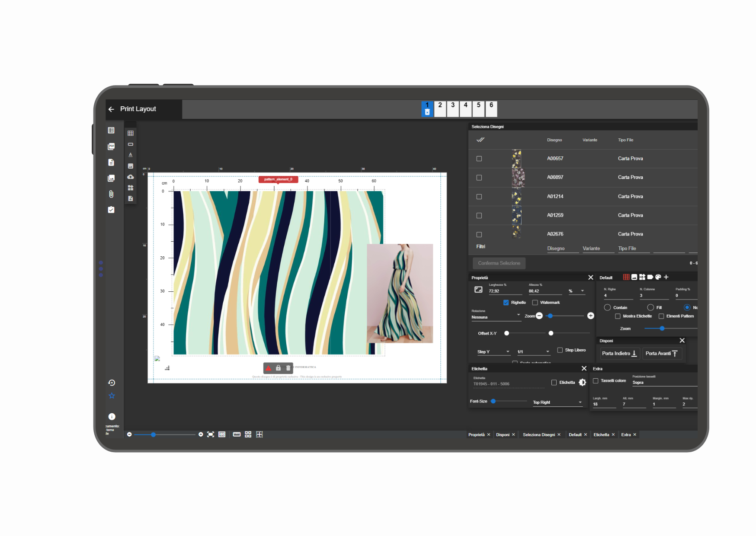
Task: Click the red grid icon in Default panel
Action: tap(626, 277)
